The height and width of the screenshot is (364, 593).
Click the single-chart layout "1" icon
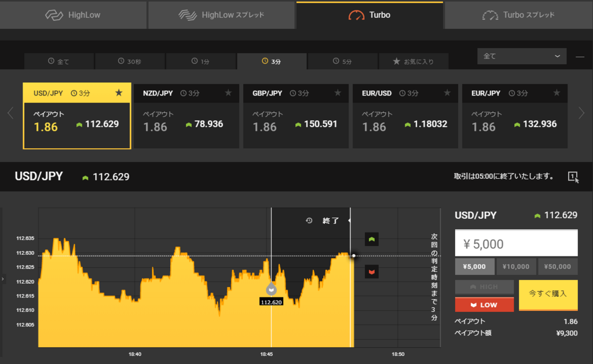[573, 177]
